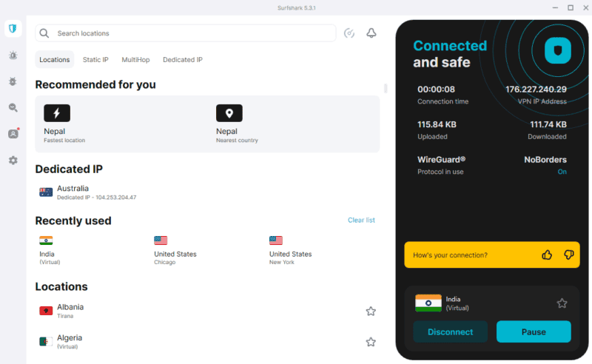Minimize the Surfshark window
Image resolution: width=592 pixels, height=364 pixels.
pyautogui.click(x=555, y=7)
